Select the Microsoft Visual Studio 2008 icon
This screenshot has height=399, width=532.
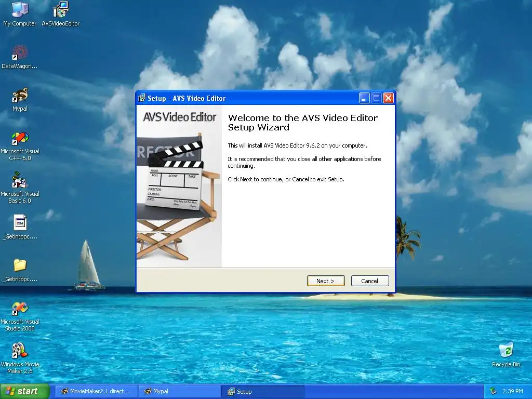pyautogui.click(x=20, y=316)
